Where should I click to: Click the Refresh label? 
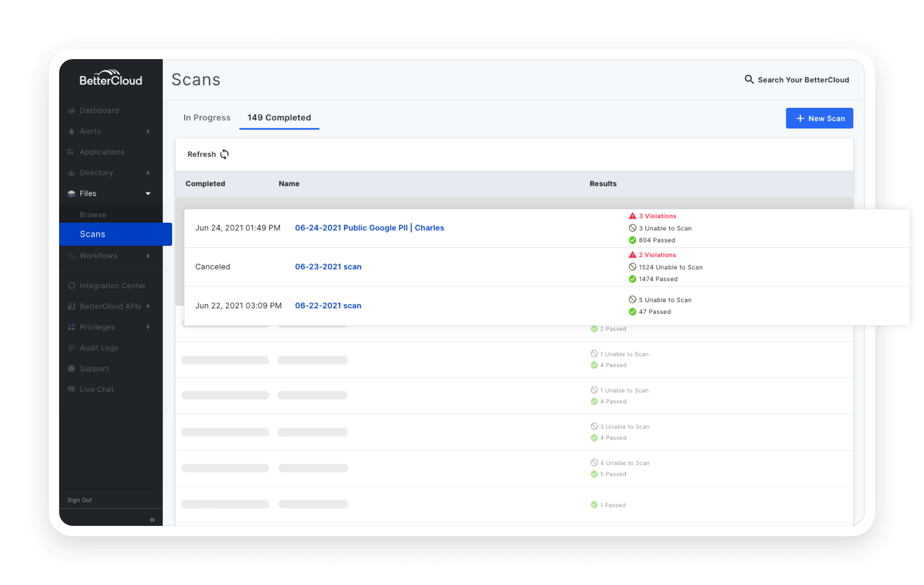pos(202,154)
